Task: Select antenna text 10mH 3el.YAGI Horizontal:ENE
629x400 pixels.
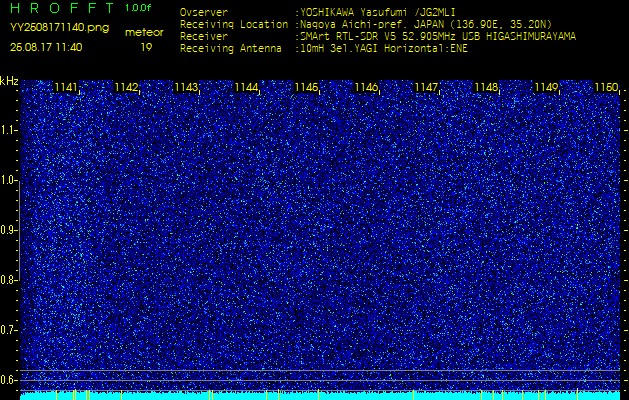Action: [384, 49]
